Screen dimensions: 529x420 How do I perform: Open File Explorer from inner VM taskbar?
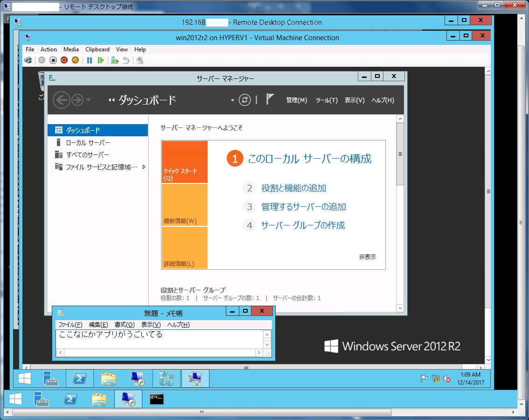pyautogui.click(x=109, y=378)
